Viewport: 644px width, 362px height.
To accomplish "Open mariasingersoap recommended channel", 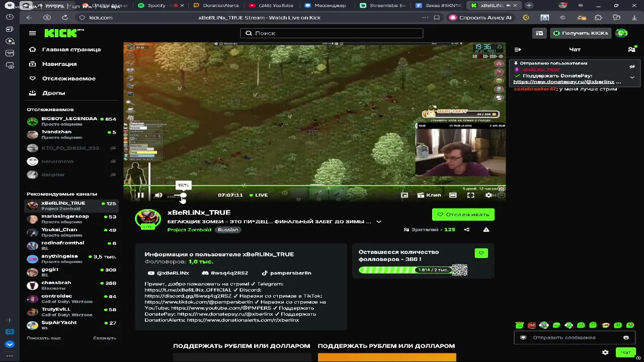I will point(71,219).
